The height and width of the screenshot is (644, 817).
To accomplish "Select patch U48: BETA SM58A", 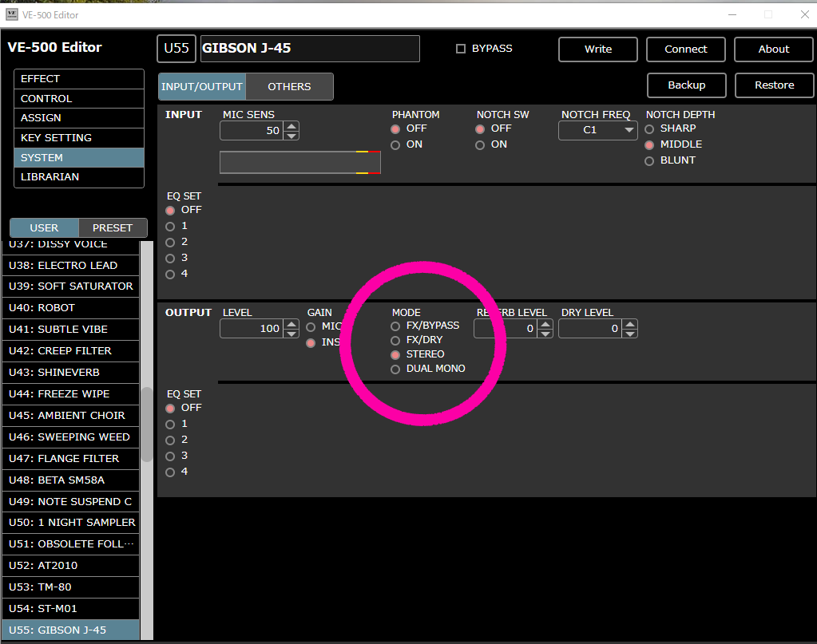I will [70, 480].
